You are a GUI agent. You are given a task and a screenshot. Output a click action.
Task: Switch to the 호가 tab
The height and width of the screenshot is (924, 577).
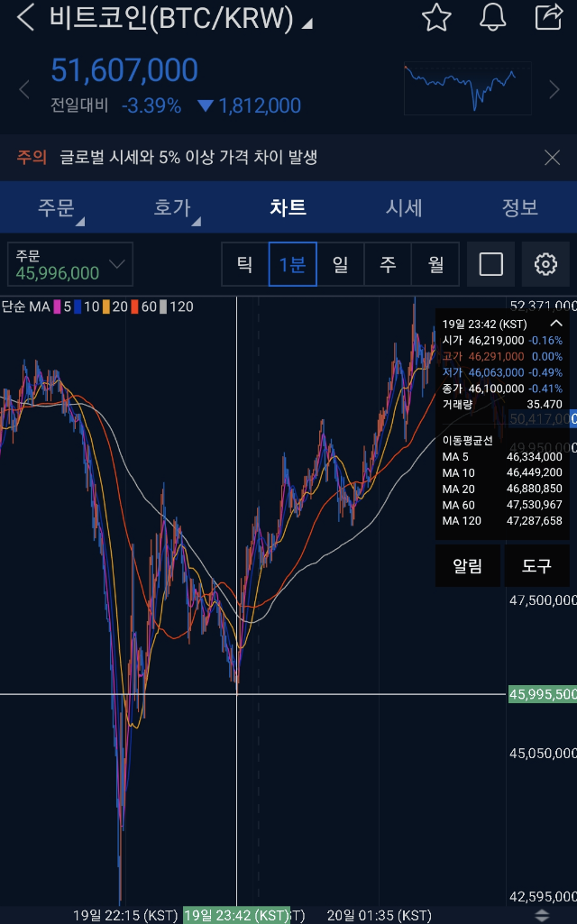pos(173,207)
